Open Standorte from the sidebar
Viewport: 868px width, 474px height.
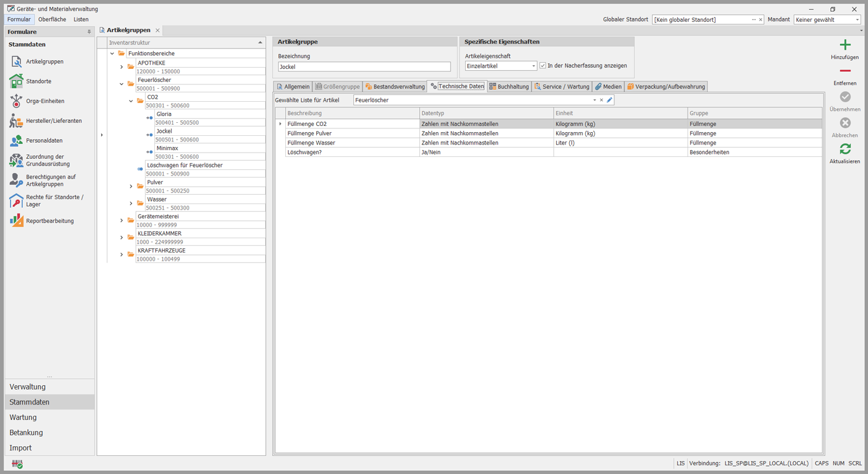coord(38,81)
